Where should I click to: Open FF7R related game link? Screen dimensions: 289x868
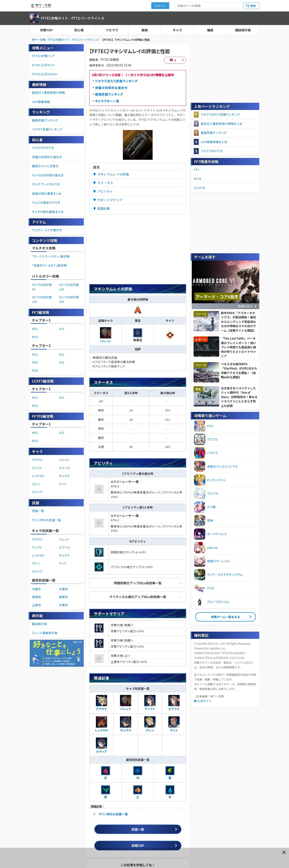197,179
